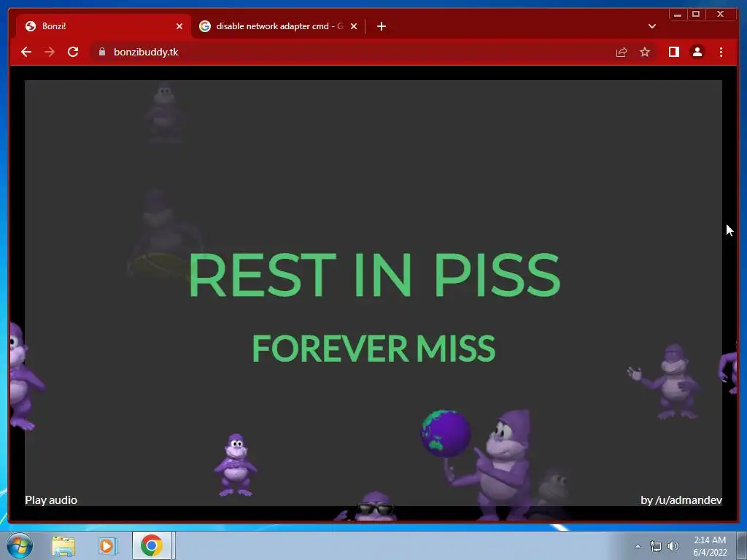
Task: Bookmark this page with the star icon
Action: click(x=645, y=52)
